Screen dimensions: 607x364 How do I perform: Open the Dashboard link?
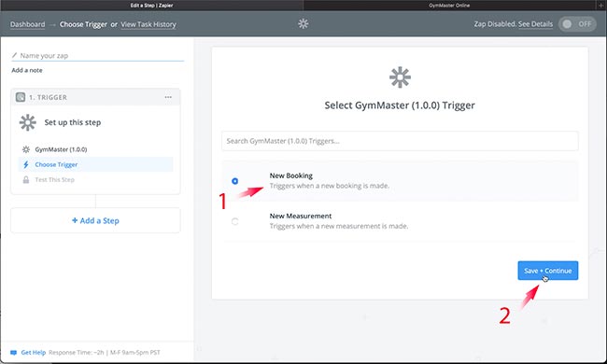tap(27, 24)
